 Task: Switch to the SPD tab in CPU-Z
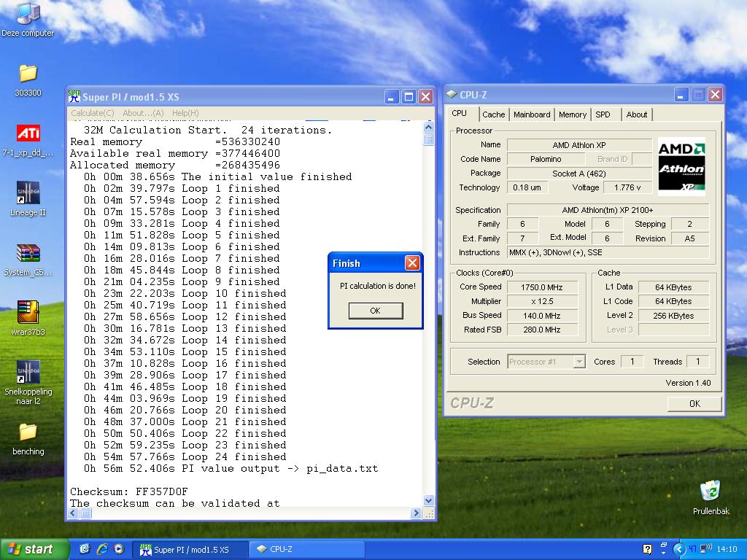tap(603, 114)
